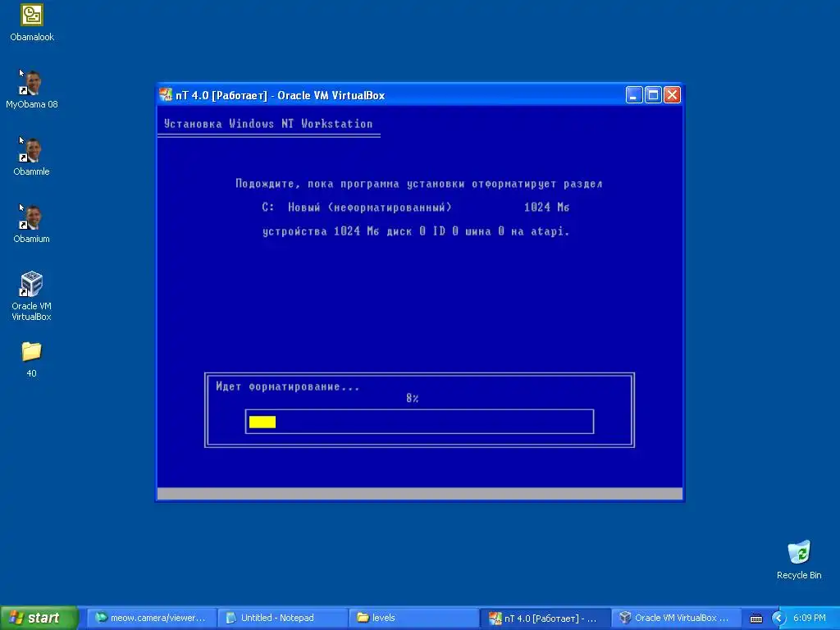Screen dimensions: 840x630
Task: Switch to Oracle VM VirtualBox Manager taskbar button
Action: pos(676,618)
